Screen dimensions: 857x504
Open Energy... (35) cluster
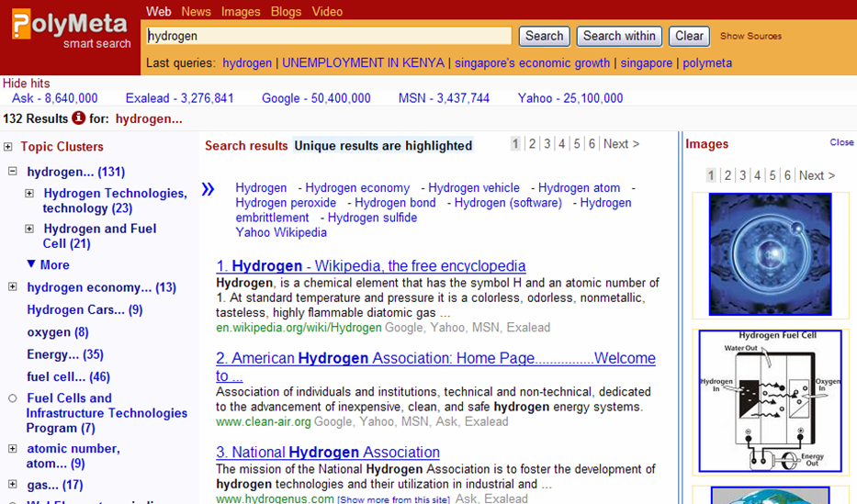65,354
